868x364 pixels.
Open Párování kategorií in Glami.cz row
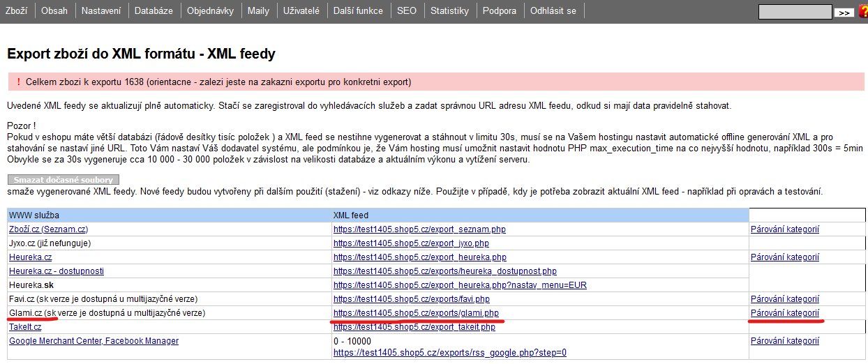coord(785,313)
